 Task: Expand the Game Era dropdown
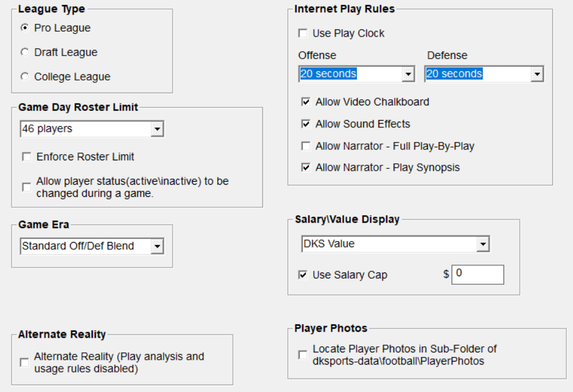click(x=157, y=246)
